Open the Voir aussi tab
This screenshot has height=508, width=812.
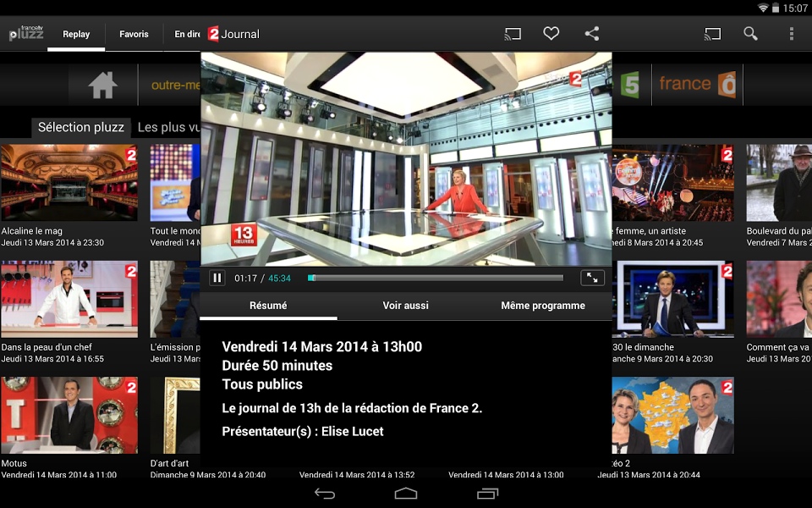(x=405, y=306)
